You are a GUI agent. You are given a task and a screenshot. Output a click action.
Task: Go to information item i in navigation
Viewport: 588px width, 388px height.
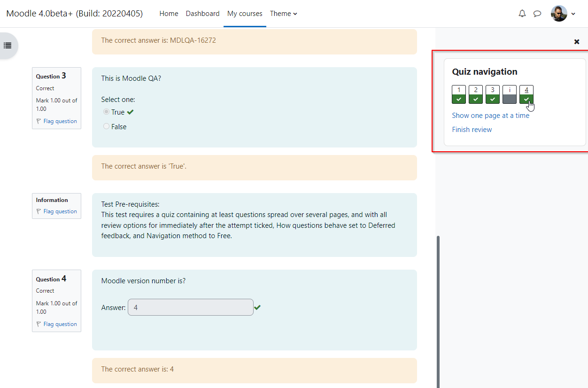(510, 94)
